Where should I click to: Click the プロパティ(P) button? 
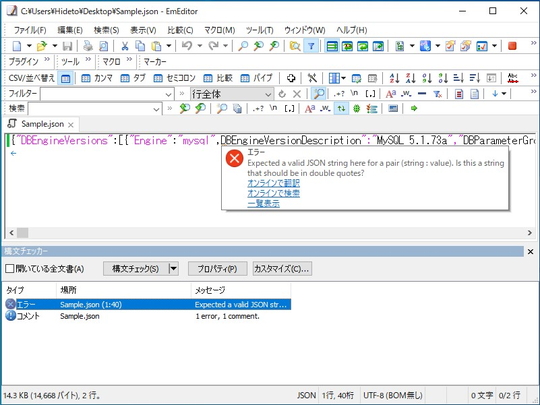coord(217,269)
